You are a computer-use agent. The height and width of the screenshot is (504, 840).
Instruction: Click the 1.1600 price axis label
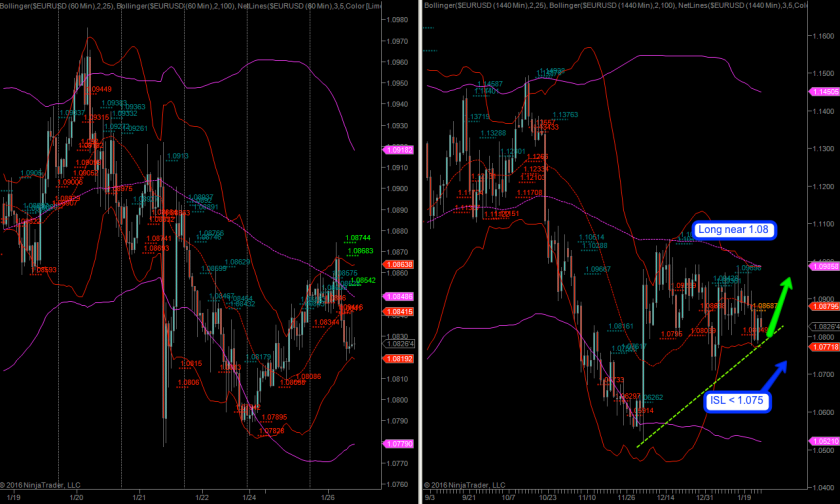(x=823, y=36)
